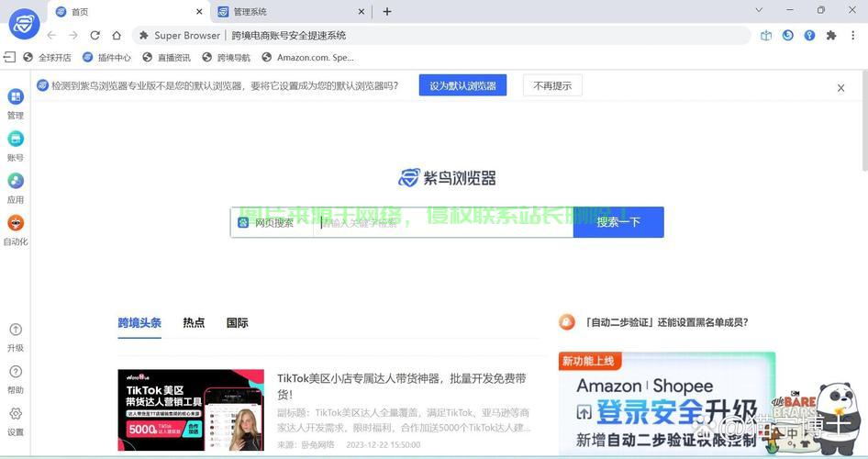Expand the tab search chevron
The width and height of the screenshot is (868, 459).
pyautogui.click(x=759, y=10)
